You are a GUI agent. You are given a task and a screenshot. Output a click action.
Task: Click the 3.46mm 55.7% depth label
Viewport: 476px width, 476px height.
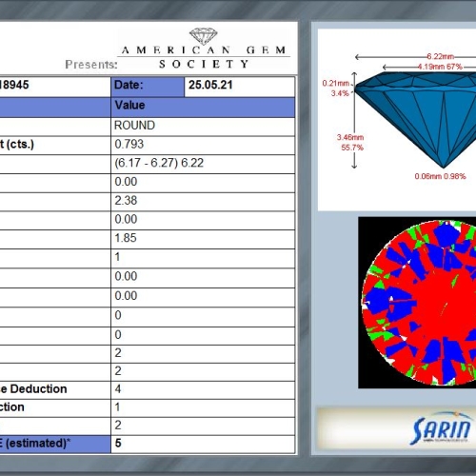pos(351,143)
